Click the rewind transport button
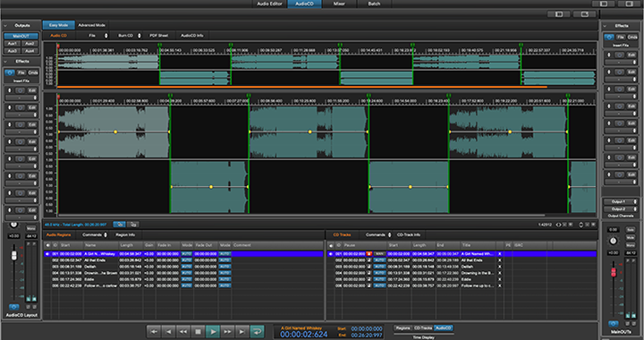Viewport: 644px width, 340px height. pos(183,331)
